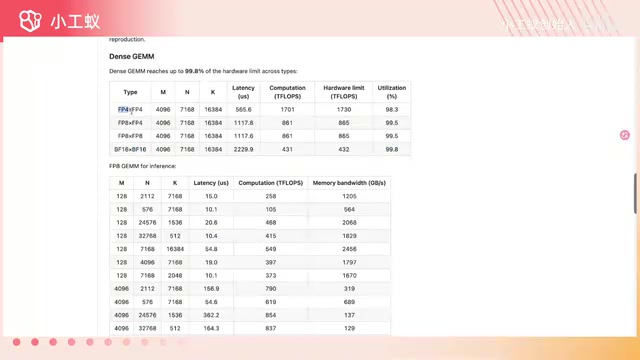Click the 837 computation cell

click(271, 328)
